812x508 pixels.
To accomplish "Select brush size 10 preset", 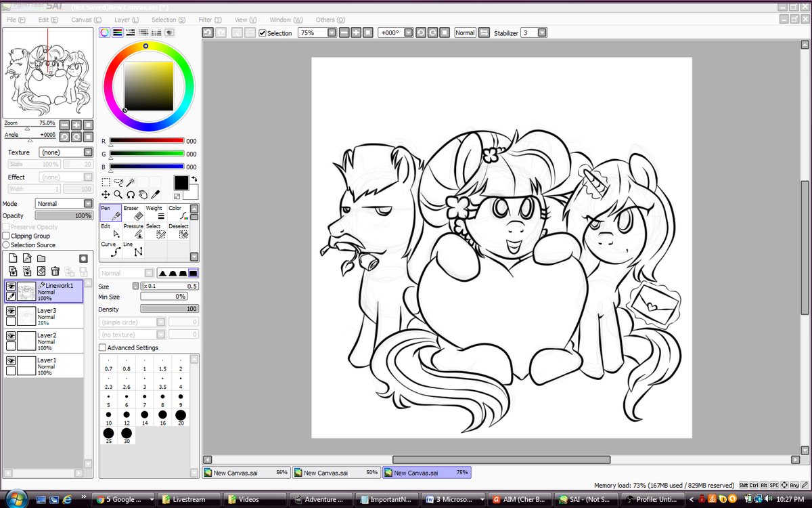I will [108, 417].
